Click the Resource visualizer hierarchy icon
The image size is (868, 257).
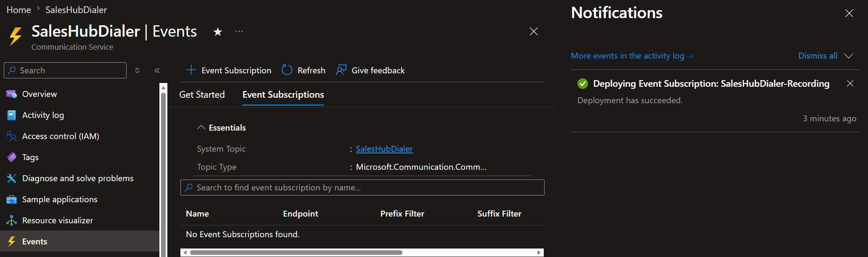tap(11, 220)
